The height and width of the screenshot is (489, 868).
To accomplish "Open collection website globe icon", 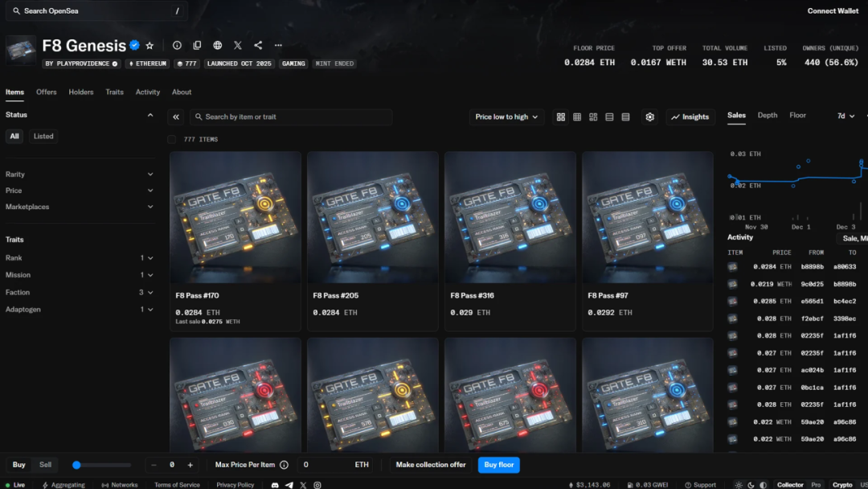I will tap(218, 45).
